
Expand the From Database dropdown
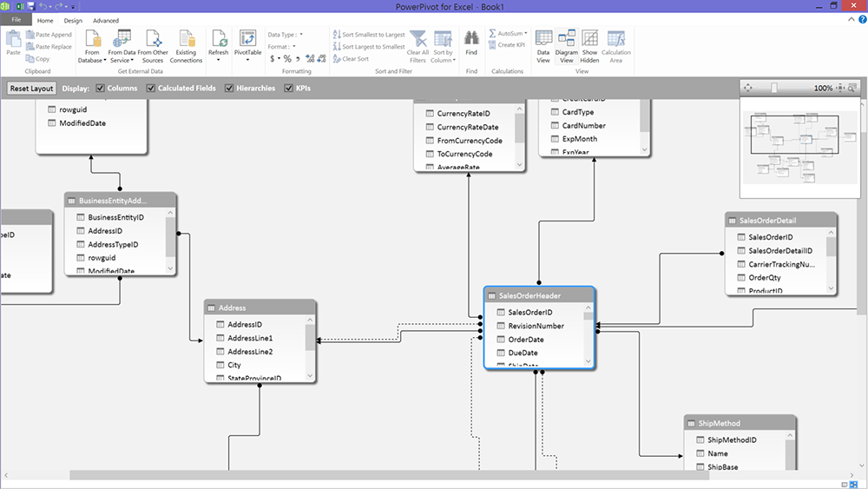(92, 56)
